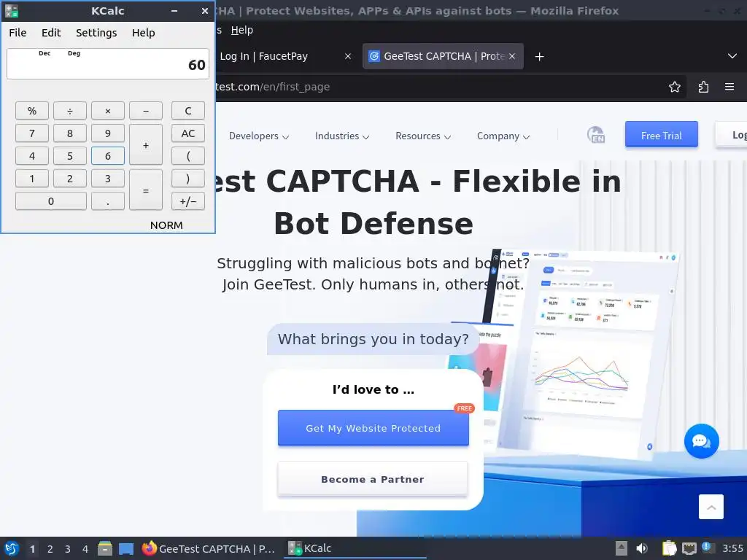
Task: Click the multiply button in KCalc
Action: pyautogui.click(x=108, y=111)
